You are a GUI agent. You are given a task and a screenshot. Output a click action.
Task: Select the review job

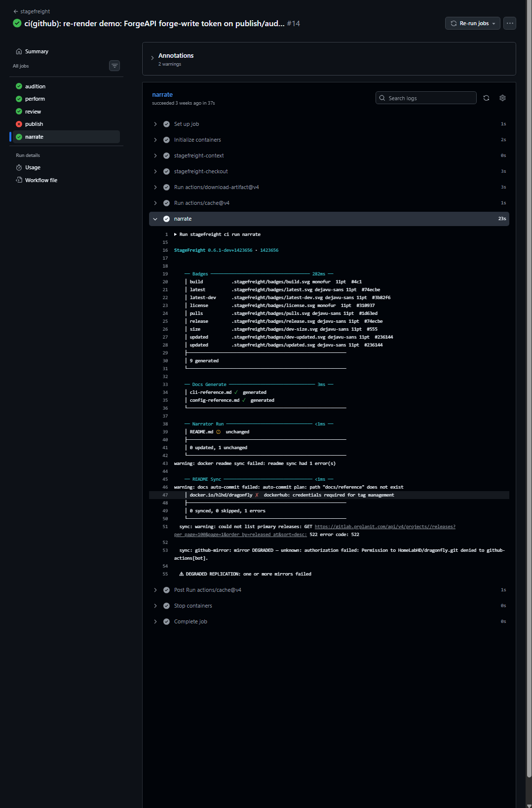[66, 112]
